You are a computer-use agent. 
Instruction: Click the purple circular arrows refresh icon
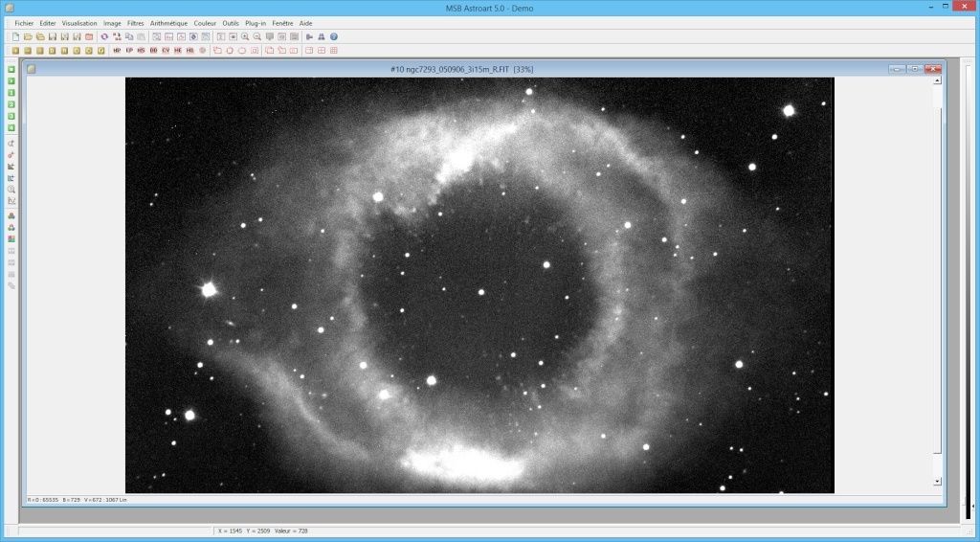104,37
